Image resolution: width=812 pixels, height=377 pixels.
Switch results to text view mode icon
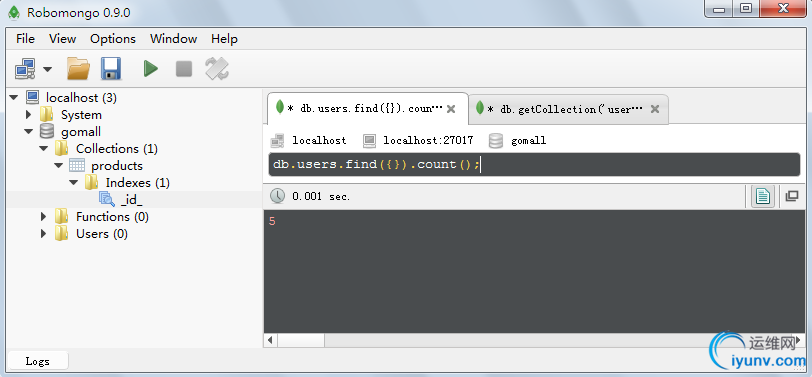763,196
